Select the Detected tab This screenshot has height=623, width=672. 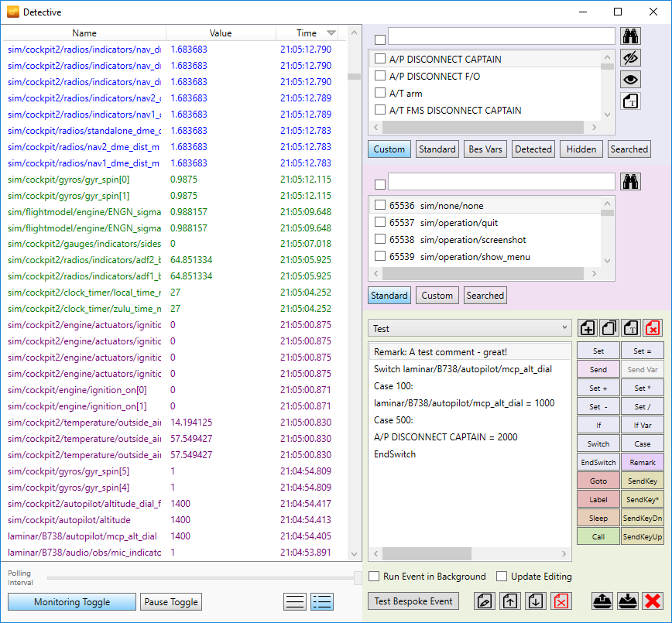point(533,149)
